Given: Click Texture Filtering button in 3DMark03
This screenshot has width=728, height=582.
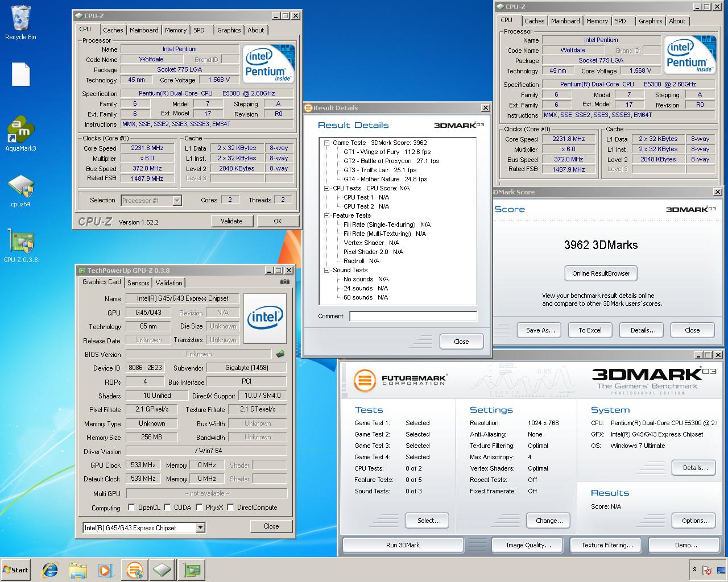Looking at the screenshot, I should 607,545.
